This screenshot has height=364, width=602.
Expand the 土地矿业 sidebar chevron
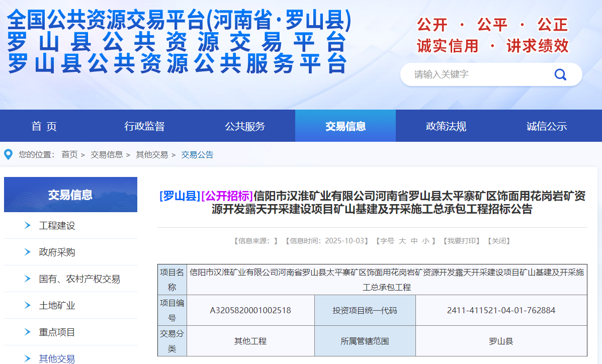(28, 306)
